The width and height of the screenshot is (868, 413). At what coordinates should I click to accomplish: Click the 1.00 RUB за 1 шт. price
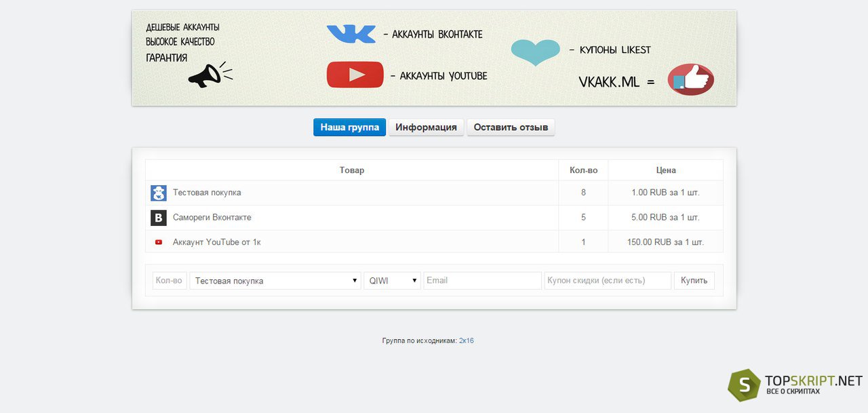(x=665, y=193)
